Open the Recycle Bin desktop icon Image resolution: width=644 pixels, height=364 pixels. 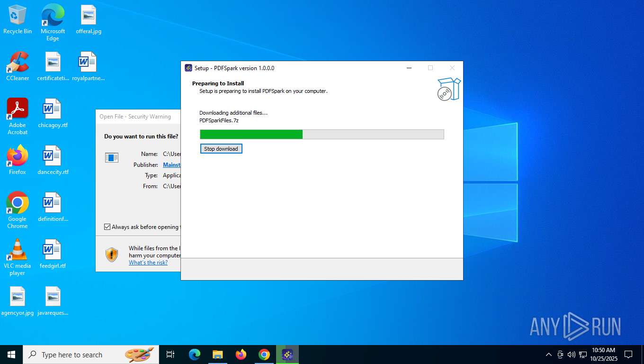click(18, 19)
